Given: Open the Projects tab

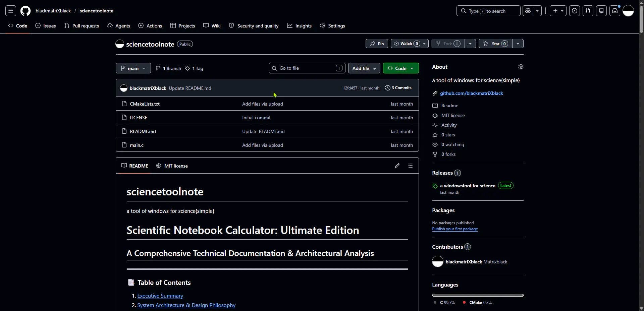Looking at the screenshot, I should (183, 26).
